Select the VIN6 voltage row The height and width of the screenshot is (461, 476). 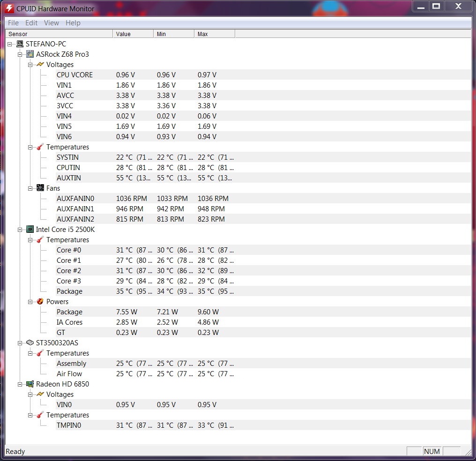click(x=263, y=137)
